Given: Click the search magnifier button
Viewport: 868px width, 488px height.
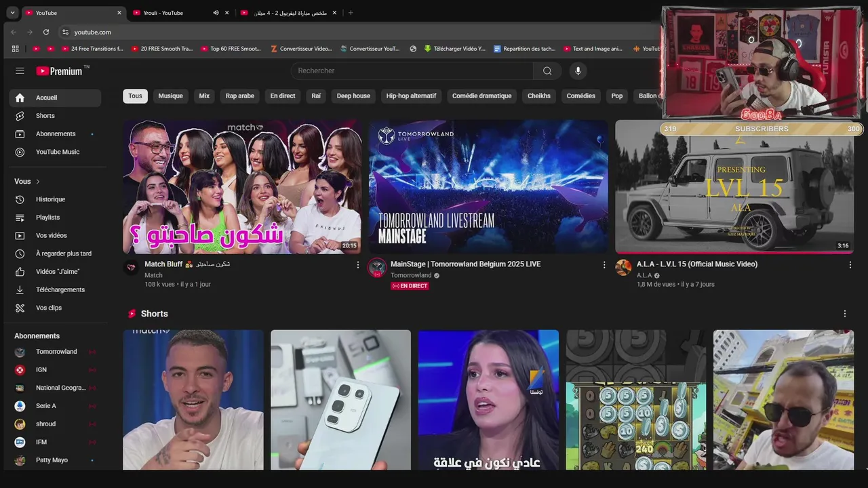Looking at the screenshot, I should [x=547, y=70].
